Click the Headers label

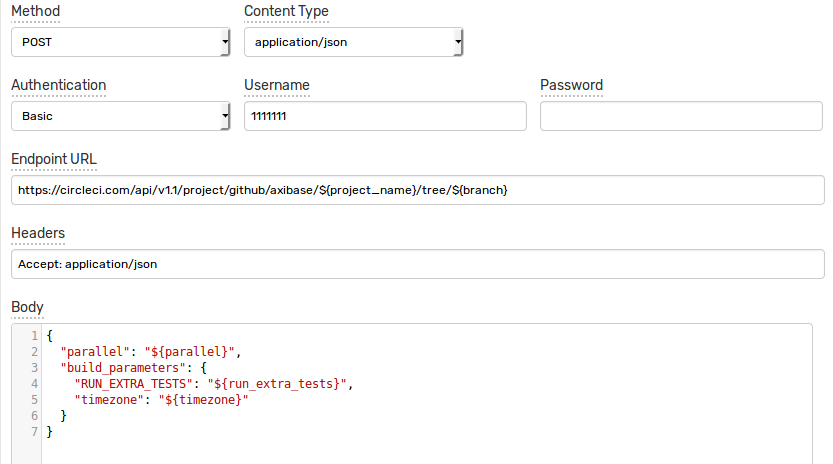click(38, 233)
